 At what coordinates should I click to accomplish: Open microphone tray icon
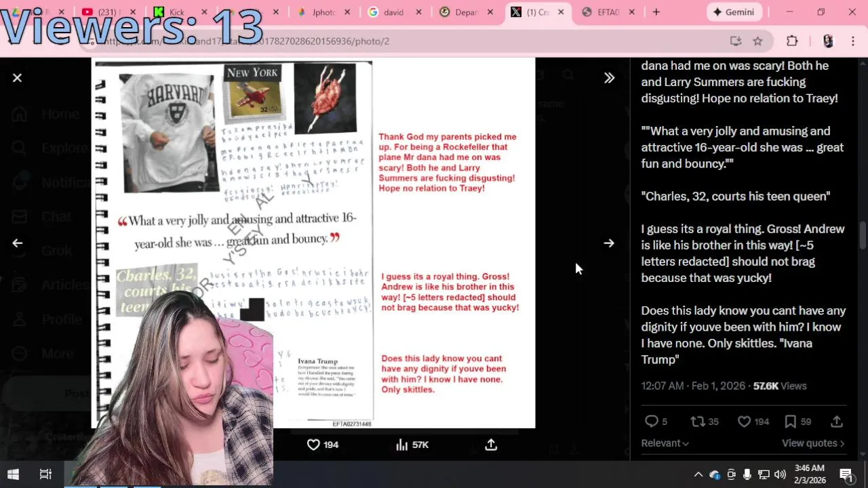point(747,474)
